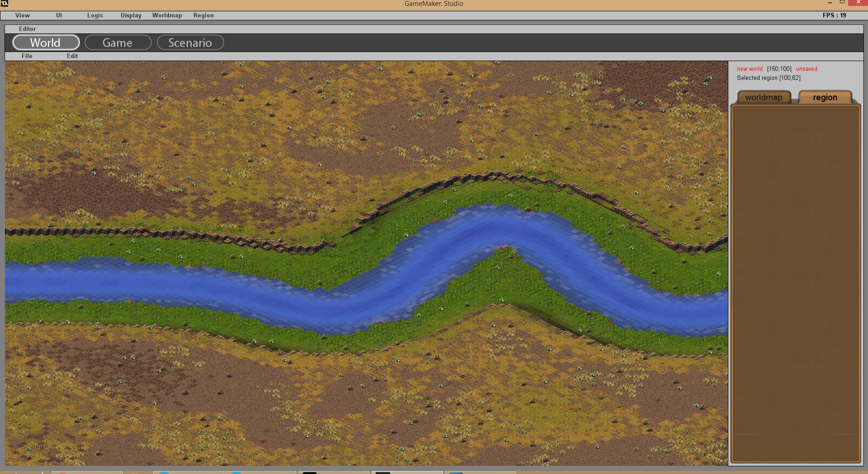868x474 pixels.
Task: Open the Worldmap menu
Action: [x=167, y=15]
